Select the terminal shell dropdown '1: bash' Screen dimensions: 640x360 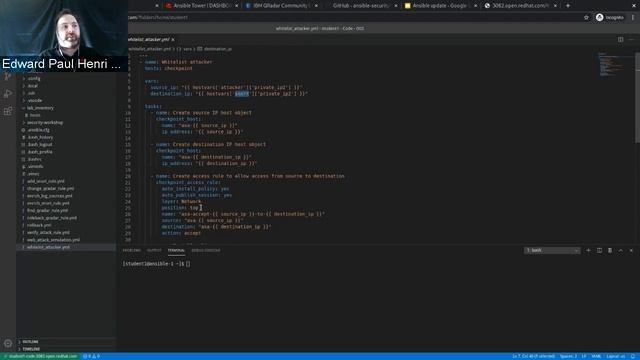tap(552, 250)
